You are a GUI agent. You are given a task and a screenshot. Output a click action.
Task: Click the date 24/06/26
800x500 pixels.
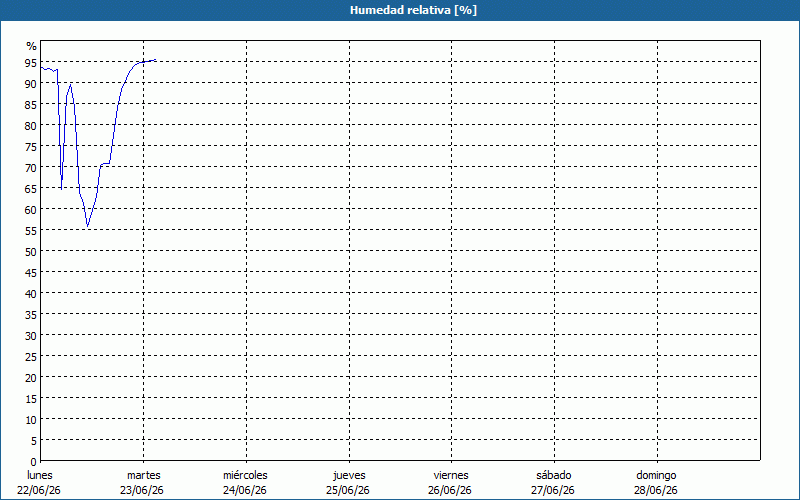[x=245, y=490]
